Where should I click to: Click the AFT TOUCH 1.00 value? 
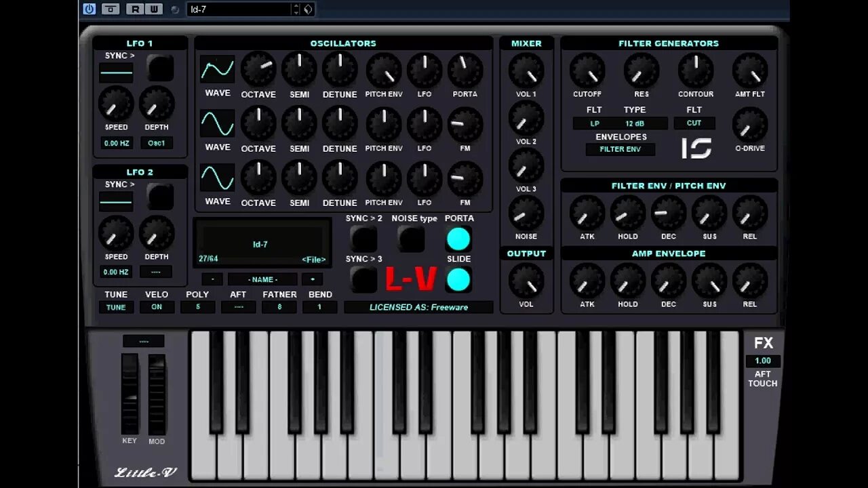pyautogui.click(x=763, y=361)
